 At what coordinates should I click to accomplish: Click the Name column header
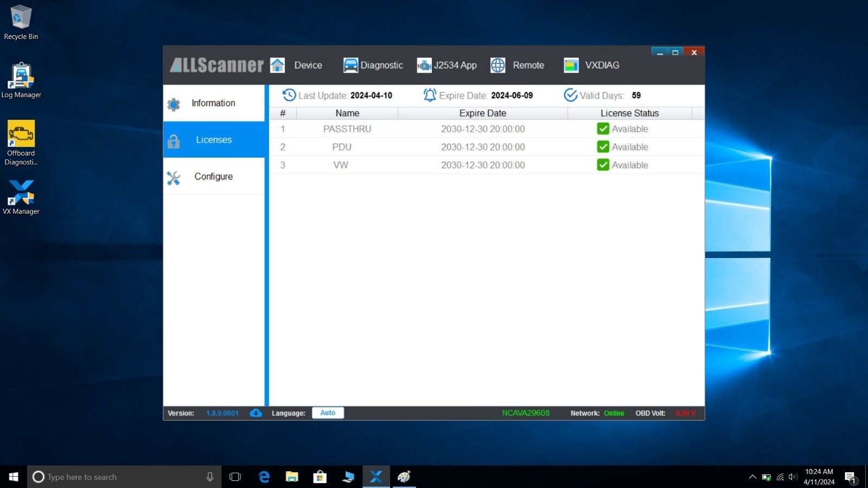(347, 113)
